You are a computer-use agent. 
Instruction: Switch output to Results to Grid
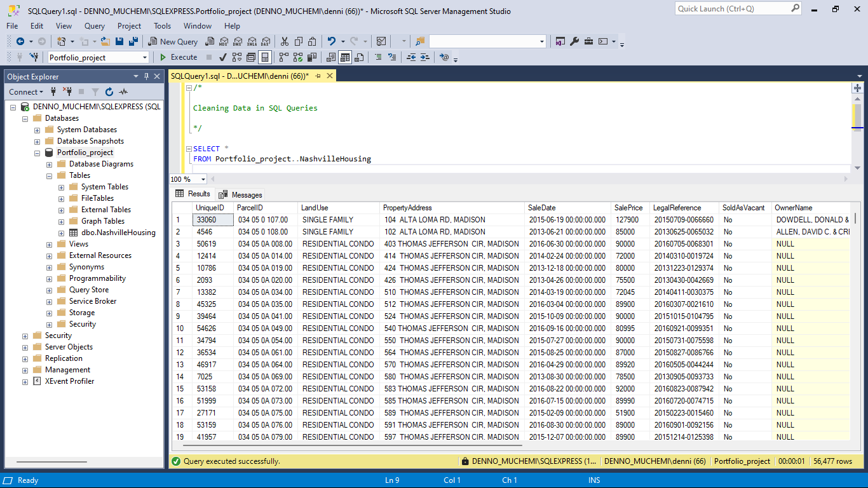point(345,57)
